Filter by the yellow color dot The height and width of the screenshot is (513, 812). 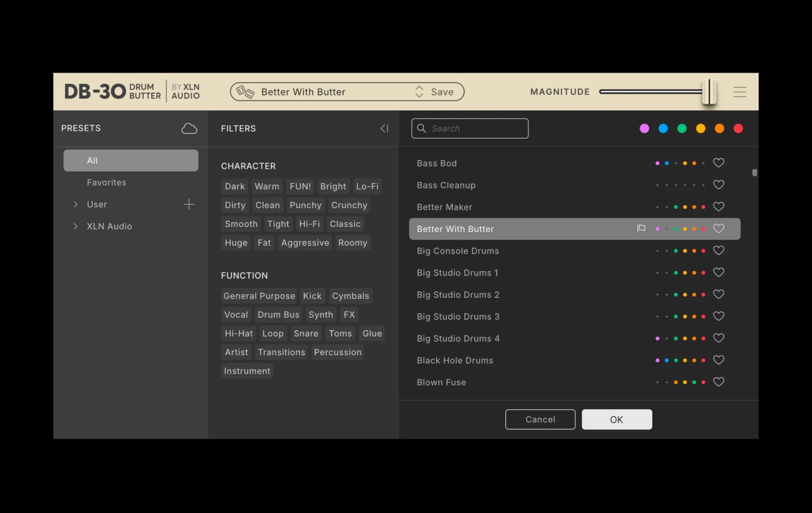[701, 128]
